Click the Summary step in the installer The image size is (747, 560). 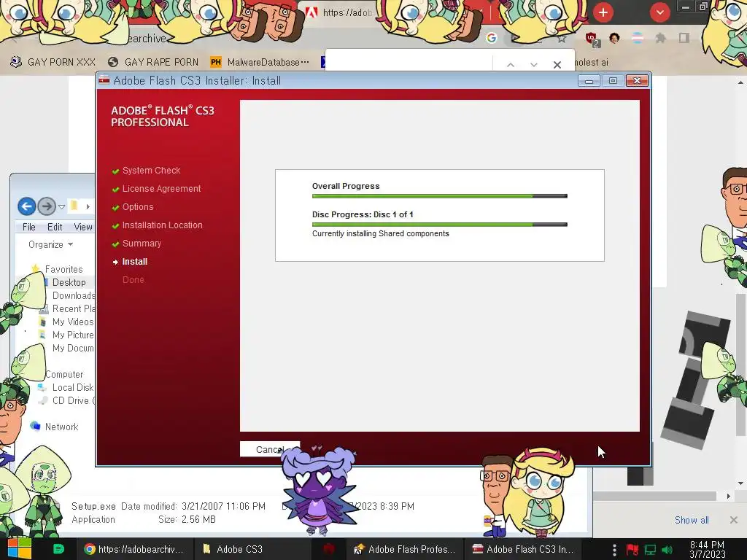[142, 244]
